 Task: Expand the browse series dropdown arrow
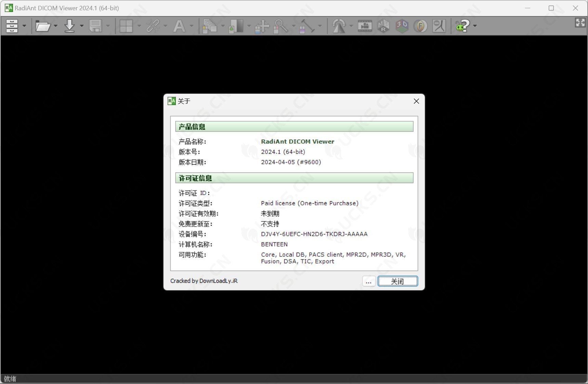pyautogui.click(x=223, y=26)
